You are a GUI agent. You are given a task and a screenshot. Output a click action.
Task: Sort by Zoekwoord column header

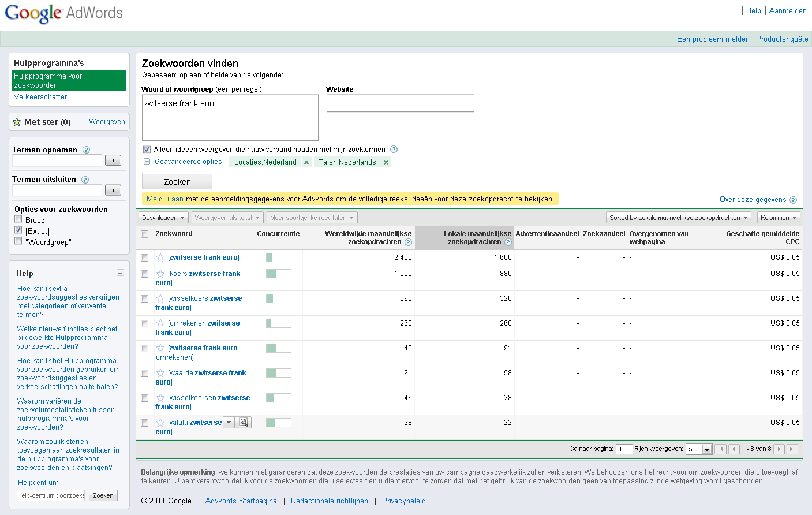(x=174, y=234)
